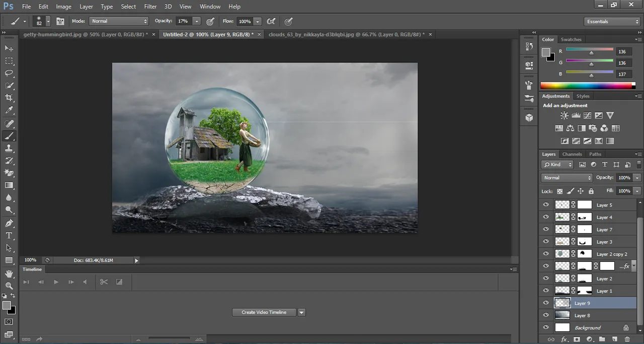
Task: Select the Pen tool
Action: pos(9,223)
